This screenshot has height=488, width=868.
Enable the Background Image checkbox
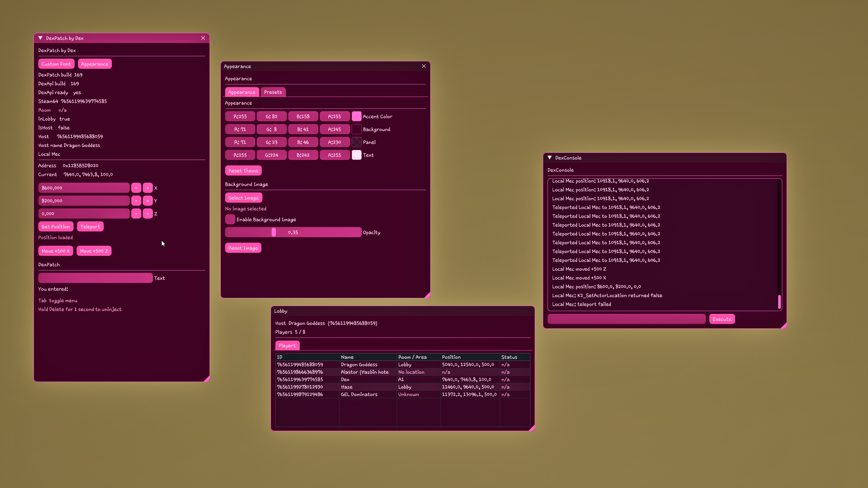click(x=230, y=220)
